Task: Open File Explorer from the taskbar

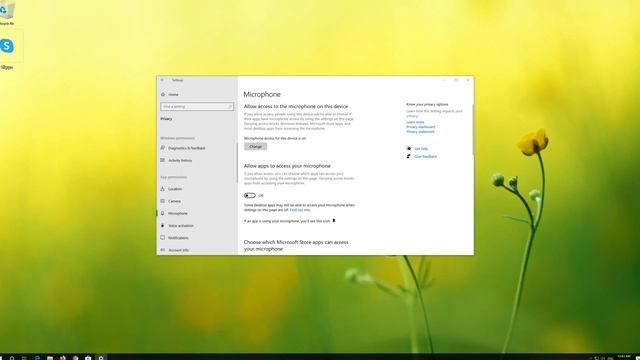Action: pyautogui.click(x=50, y=357)
